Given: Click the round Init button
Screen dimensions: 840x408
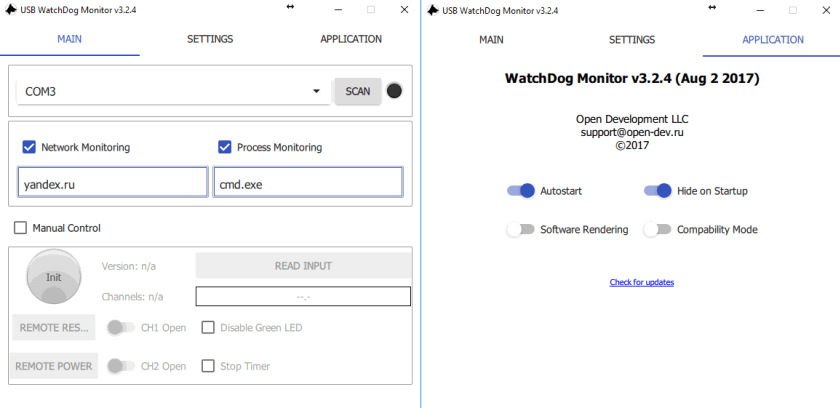Looking at the screenshot, I should pyautogui.click(x=53, y=276).
